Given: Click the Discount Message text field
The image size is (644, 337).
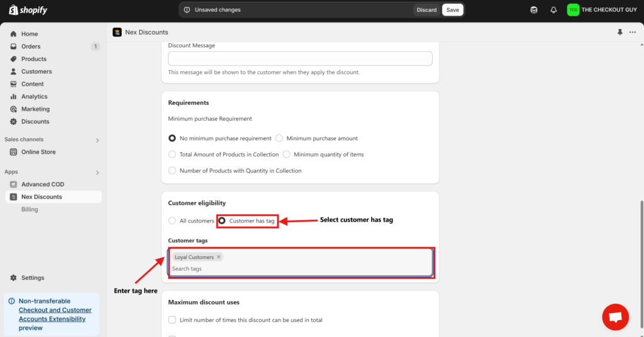Looking at the screenshot, I should pos(300,58).
